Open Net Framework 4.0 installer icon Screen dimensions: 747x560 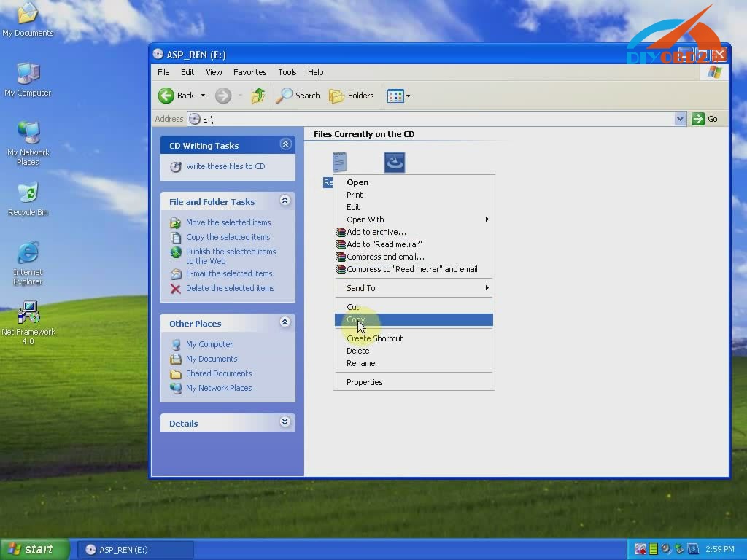pos(28,323)
